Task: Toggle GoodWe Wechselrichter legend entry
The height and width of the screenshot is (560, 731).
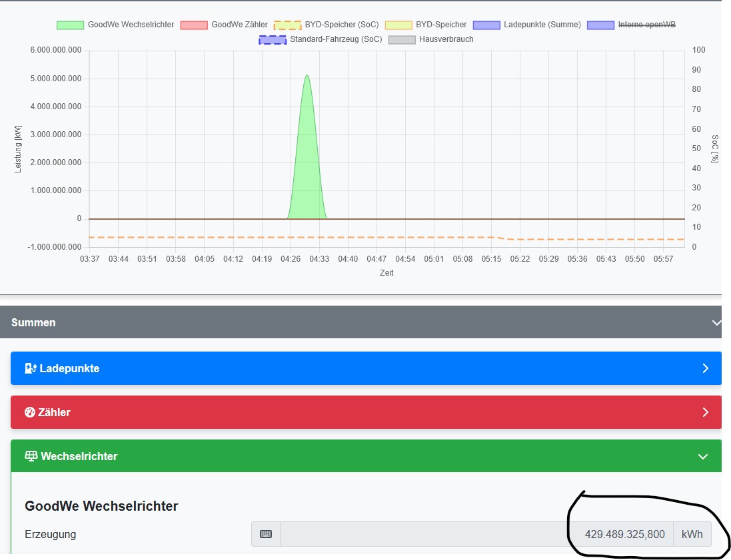Action: tap(115, 25)
